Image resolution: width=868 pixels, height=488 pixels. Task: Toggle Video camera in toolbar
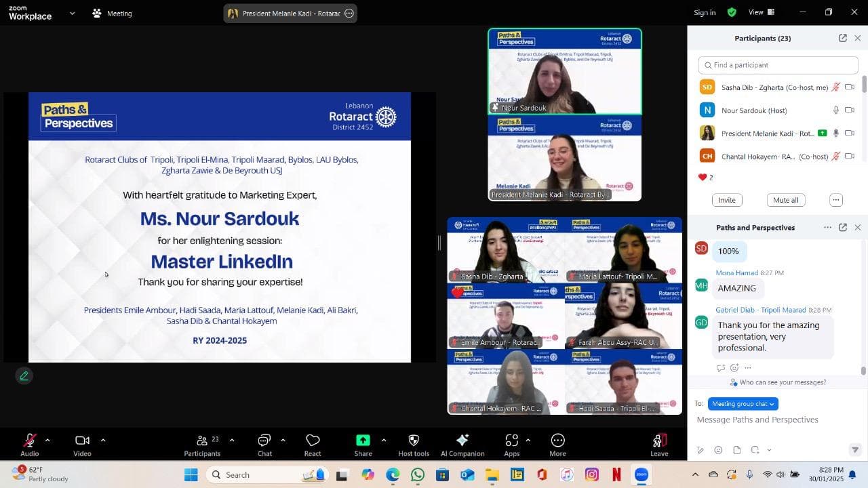click(82, 441)
